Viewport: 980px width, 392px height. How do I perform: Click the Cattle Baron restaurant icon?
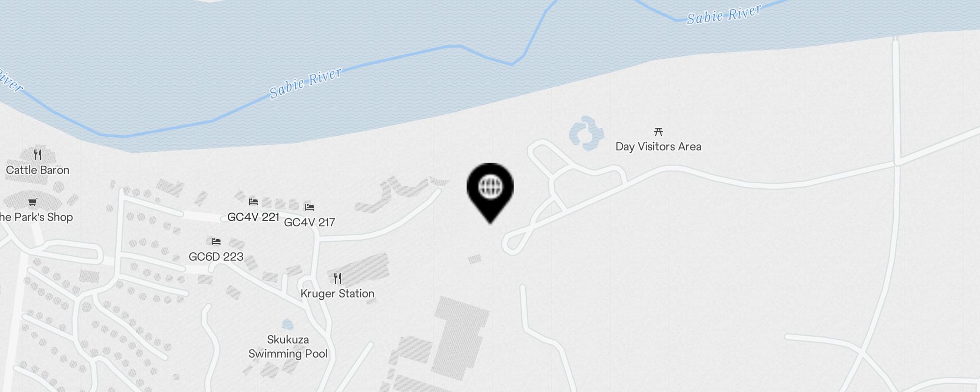(x=38, y=155)
